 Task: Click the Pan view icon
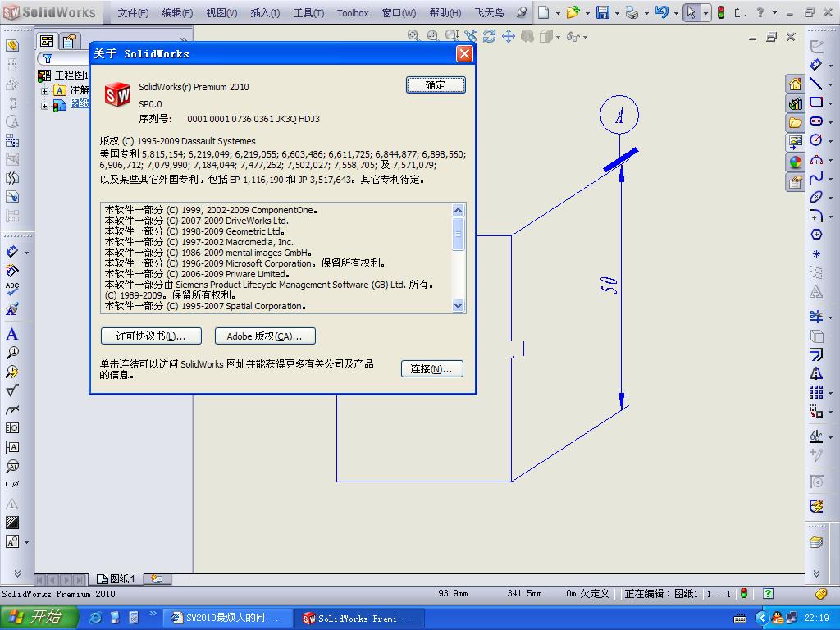point(508,36)
